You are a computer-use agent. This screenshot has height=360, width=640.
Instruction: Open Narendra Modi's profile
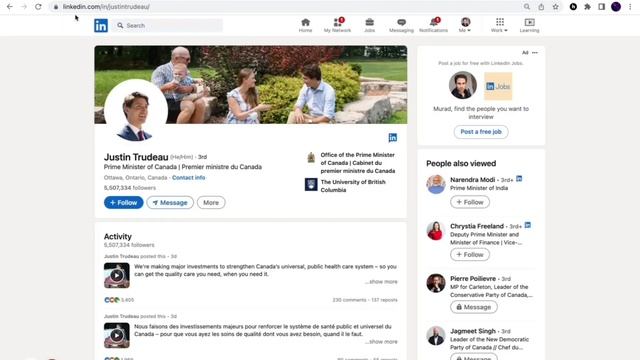[x=473, y=180]
